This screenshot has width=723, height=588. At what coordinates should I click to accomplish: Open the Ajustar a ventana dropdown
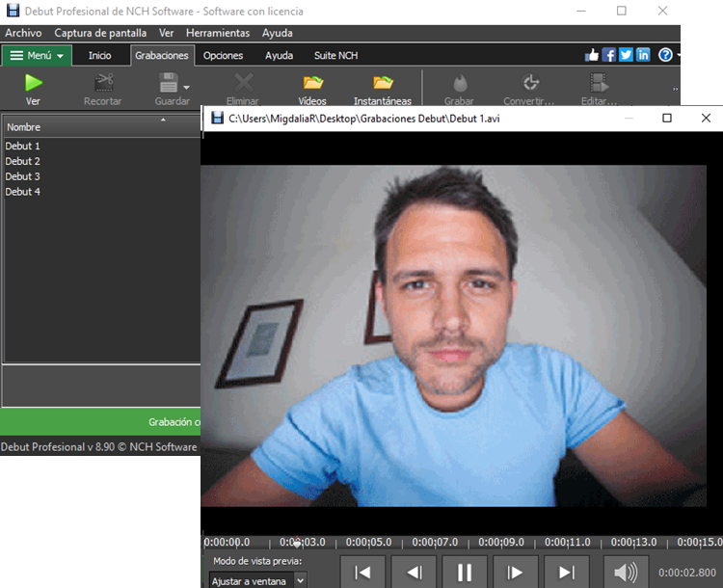click(x=257, y=581)
